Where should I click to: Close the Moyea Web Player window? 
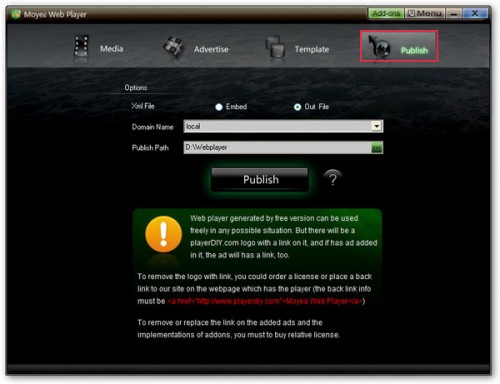pyautogui.click(x=475, y=13)
